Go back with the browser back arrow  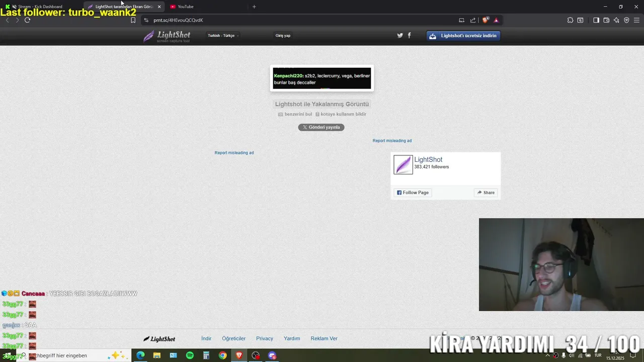click(x=7, y=20)
